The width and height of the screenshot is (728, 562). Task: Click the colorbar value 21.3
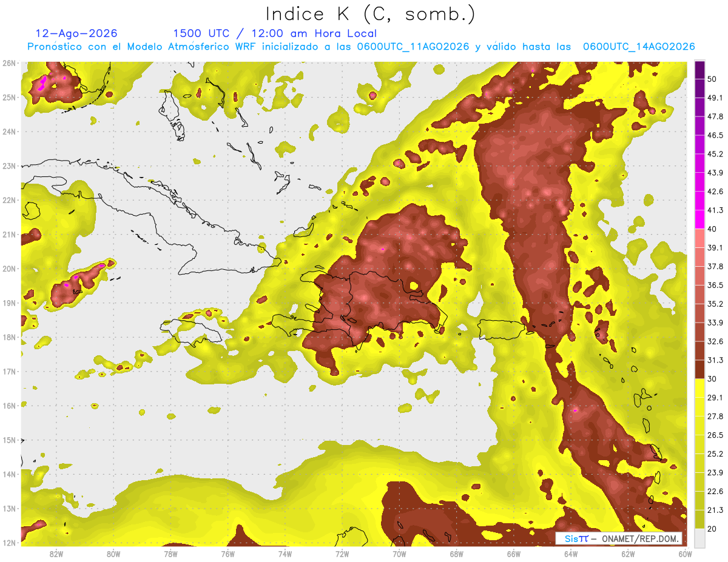click(715, 510)
